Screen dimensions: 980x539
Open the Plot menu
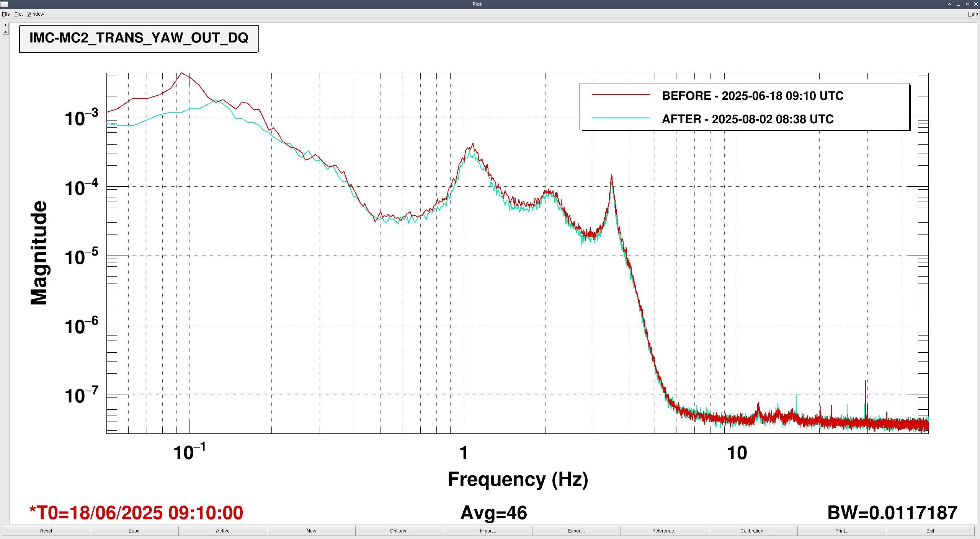tap(18, 14)
